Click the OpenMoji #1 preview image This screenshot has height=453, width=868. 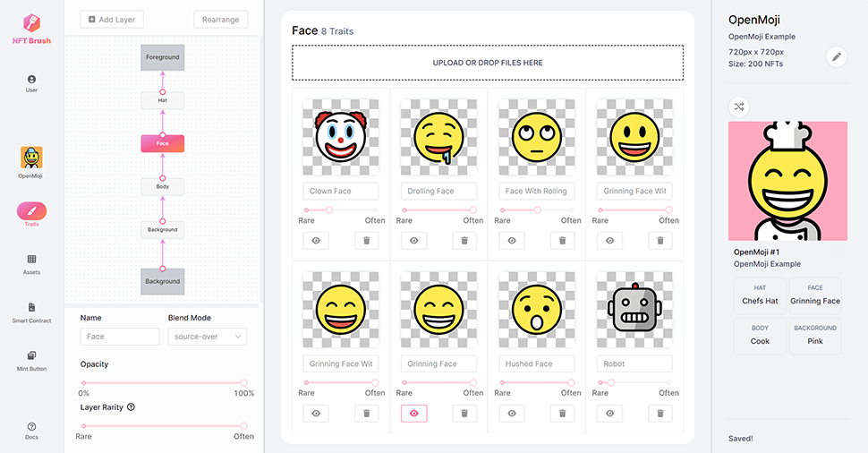787,181
